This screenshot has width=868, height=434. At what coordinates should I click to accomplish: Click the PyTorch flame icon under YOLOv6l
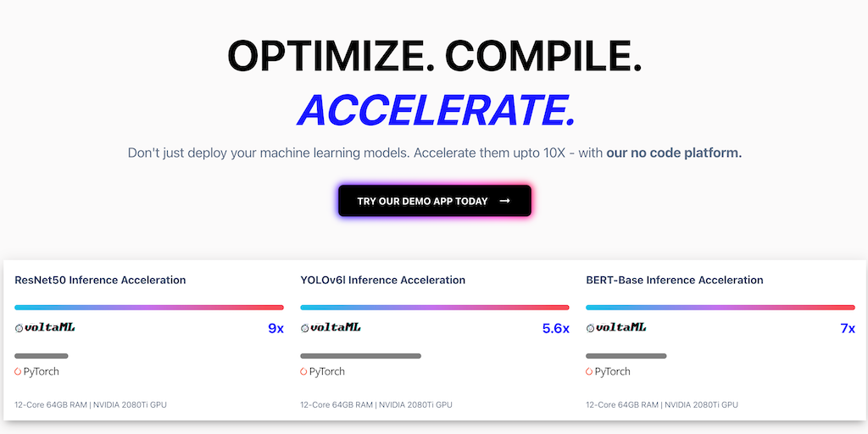304,371
